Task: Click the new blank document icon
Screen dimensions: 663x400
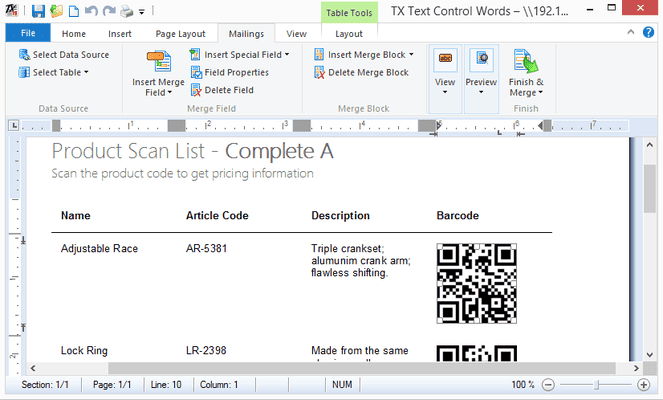Action: click(74, 12)
